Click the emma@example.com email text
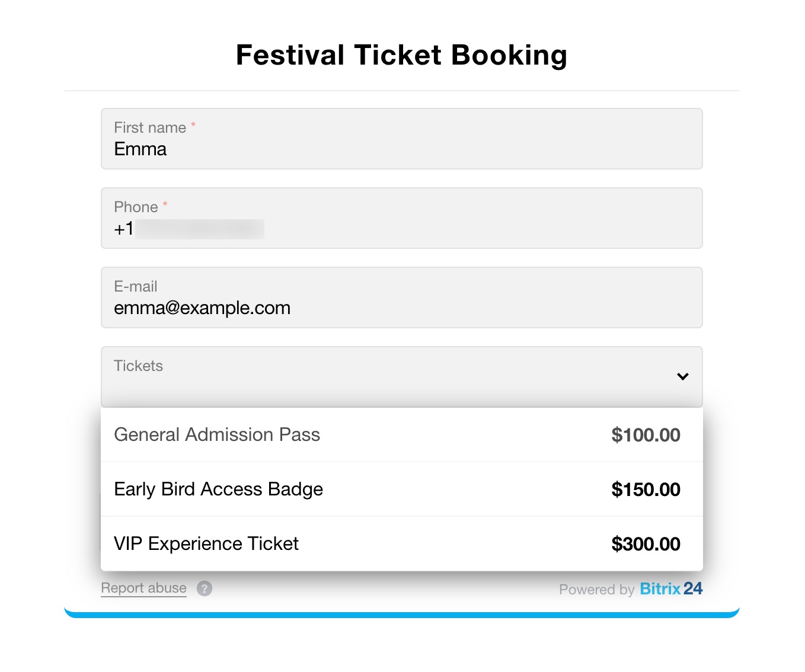805x672 pixels. [202, 308]
